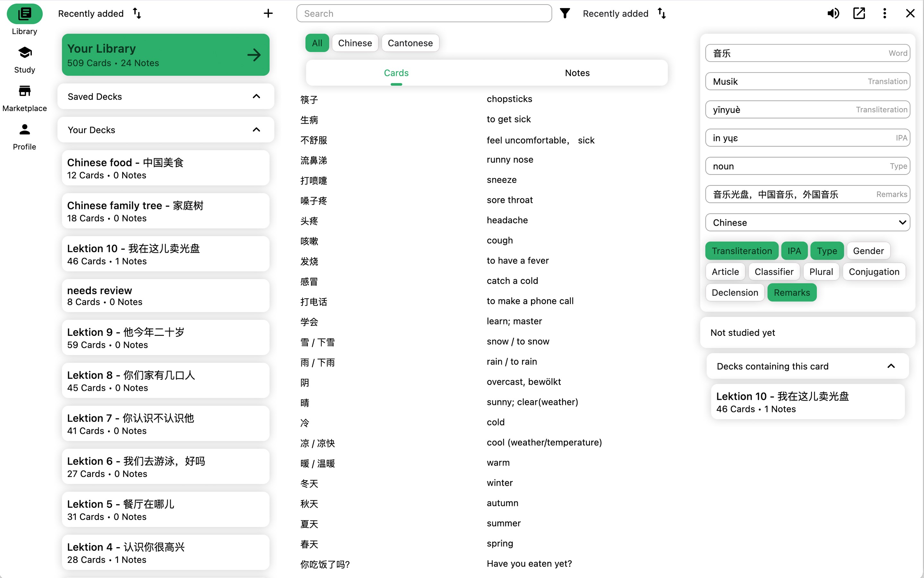This screenshot has width=924, height=578.
Task: Enable the Conjugation field chip
Action: click(x=874, y=272)
